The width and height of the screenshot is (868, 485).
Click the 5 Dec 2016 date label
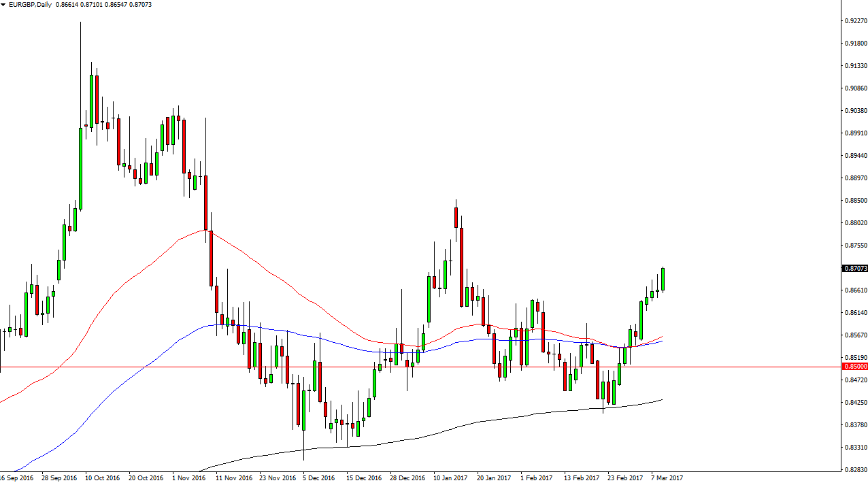[x=318, y=478]
